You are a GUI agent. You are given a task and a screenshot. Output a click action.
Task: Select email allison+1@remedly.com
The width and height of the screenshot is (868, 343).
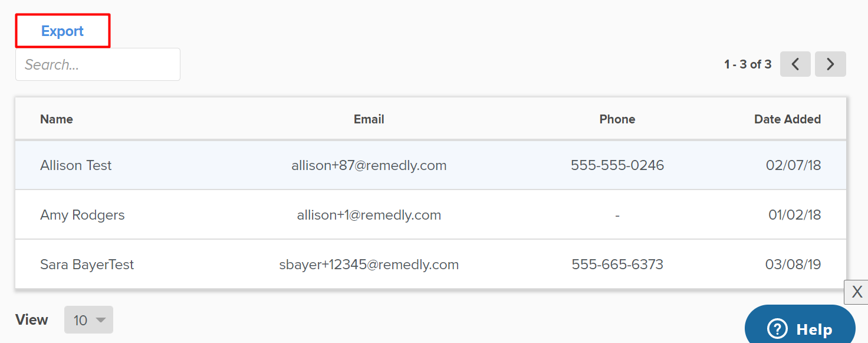pyautogui.click(x=369, y=215)
